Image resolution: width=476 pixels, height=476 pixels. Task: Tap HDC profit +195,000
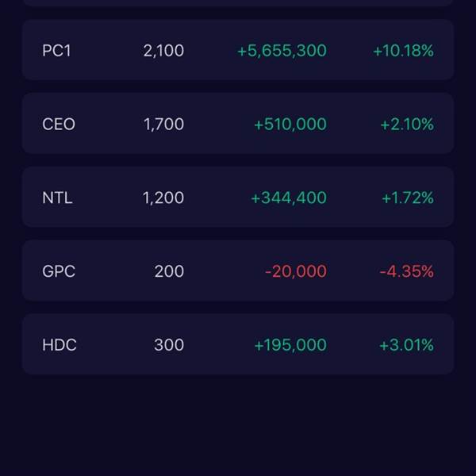click(290, 345)
